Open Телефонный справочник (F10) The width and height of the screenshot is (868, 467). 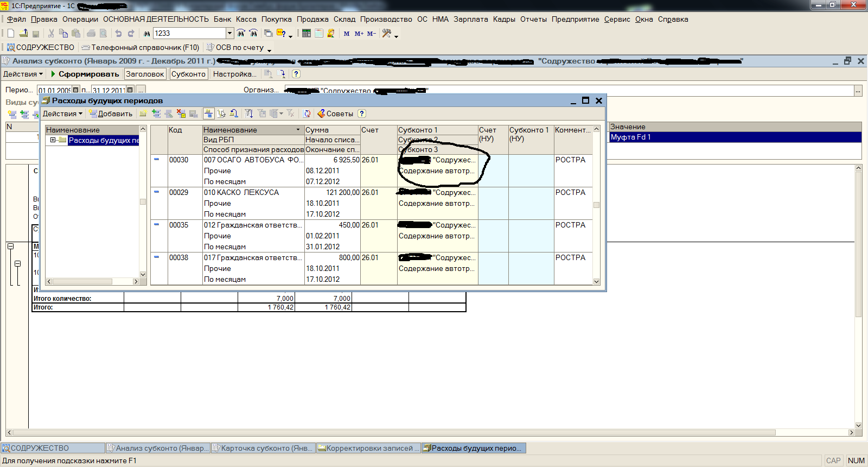point(141,47)
